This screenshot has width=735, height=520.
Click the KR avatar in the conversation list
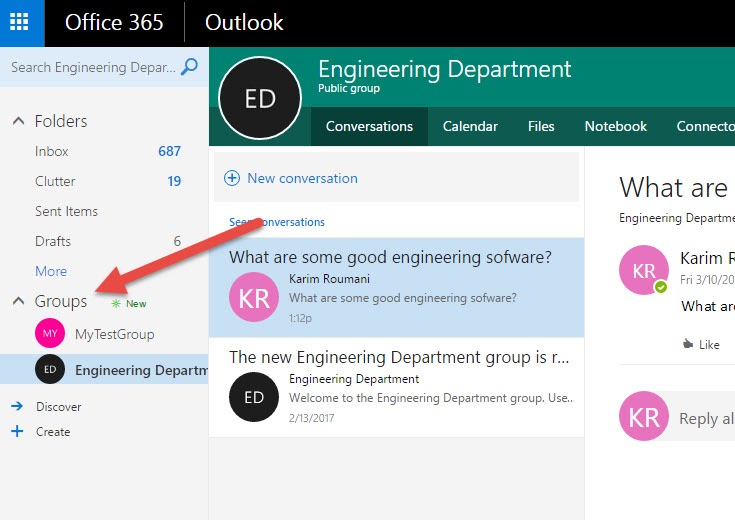coord(254,297)
